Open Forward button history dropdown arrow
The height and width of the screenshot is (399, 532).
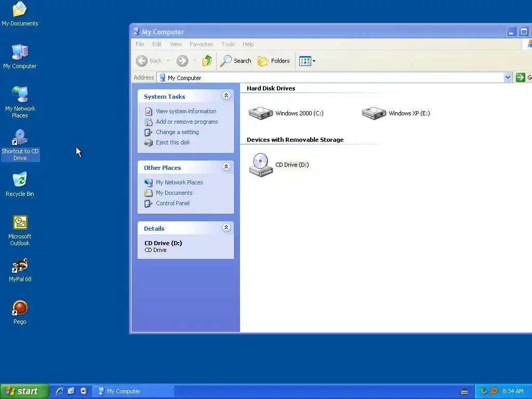coord(194,61)
